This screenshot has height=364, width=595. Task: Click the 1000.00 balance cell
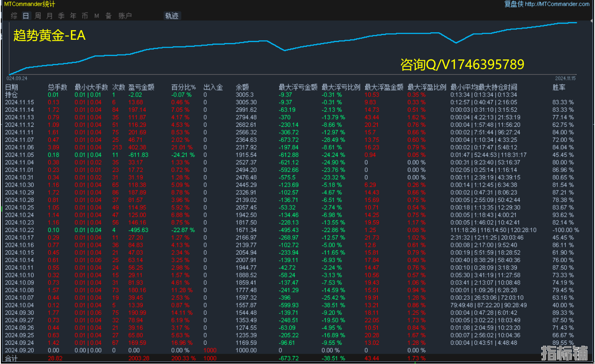[246, 350]
